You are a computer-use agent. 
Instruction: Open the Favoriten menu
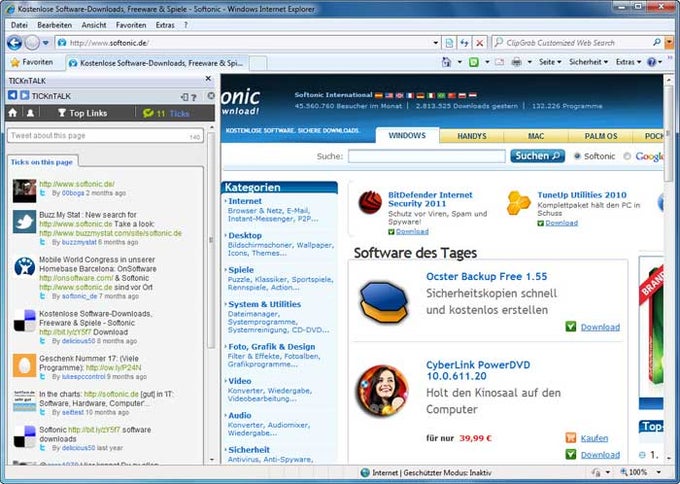tap(131, 25)
